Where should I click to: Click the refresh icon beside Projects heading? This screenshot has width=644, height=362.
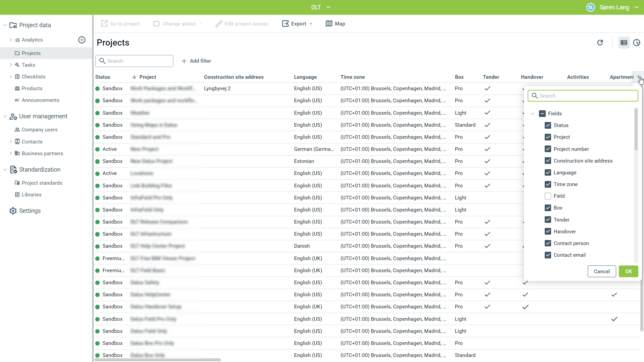click(600, 43)
